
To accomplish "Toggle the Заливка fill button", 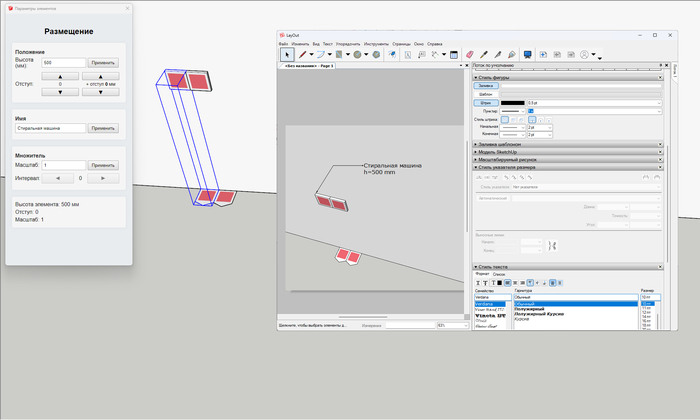I will (485, 86).
